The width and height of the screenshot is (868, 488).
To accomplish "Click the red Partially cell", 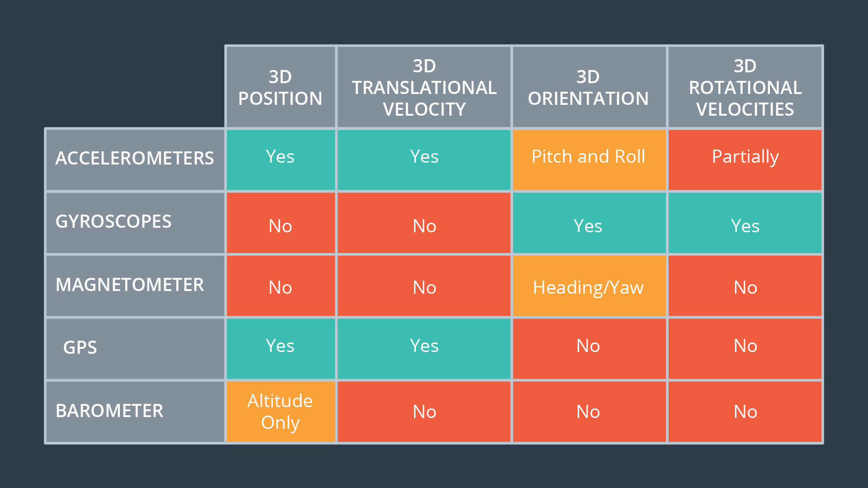I will 745,160.
